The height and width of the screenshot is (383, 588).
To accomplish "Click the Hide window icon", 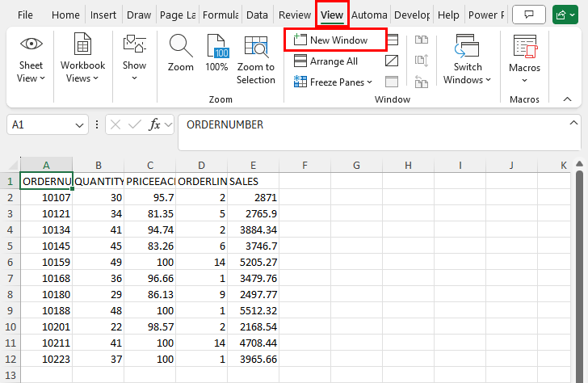I will [x=392, y=61].
